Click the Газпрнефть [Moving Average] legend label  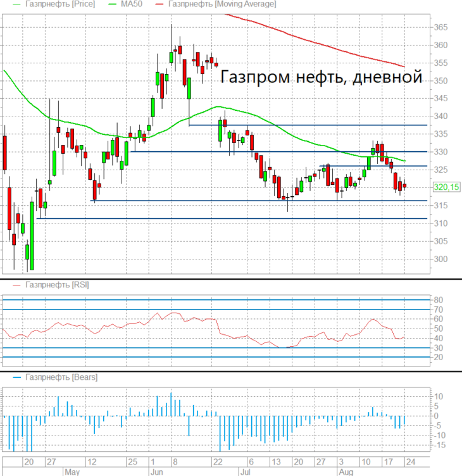point(222,4)
